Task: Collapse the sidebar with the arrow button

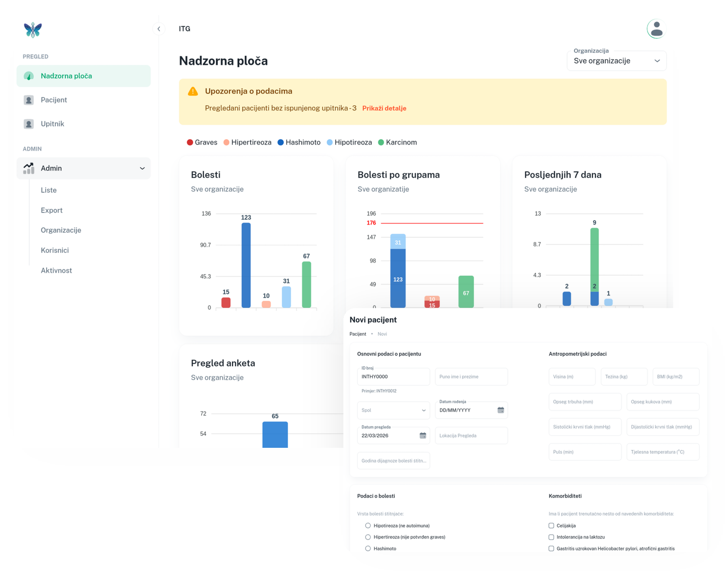Action: 159,29
